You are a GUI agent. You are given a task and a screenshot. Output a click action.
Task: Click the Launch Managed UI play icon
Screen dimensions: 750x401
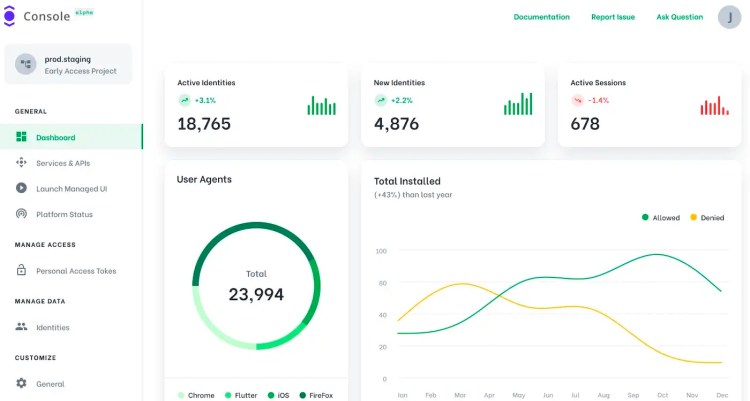tap(21, 188)
